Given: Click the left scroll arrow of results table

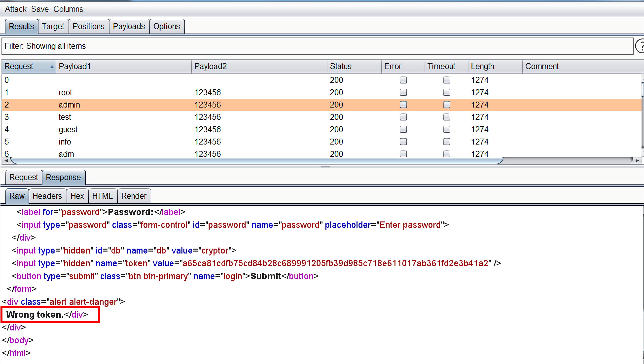Looking at the screenshot, I should (x=6, y=161).
